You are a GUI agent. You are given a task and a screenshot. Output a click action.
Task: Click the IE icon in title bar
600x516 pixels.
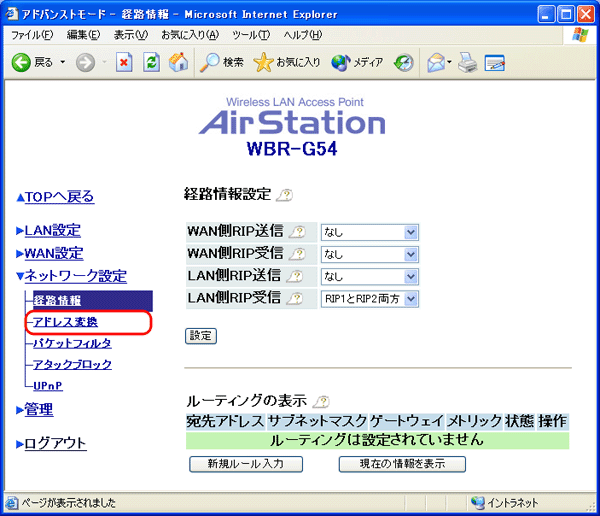pos(11,14)
